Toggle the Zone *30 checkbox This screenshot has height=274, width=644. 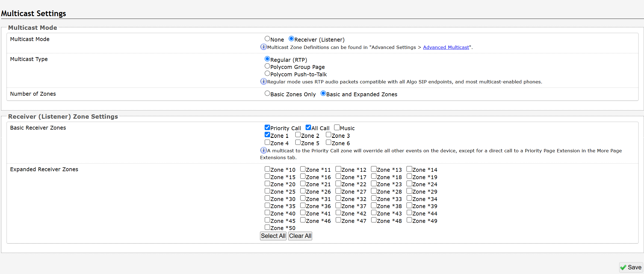click(267, 198)
